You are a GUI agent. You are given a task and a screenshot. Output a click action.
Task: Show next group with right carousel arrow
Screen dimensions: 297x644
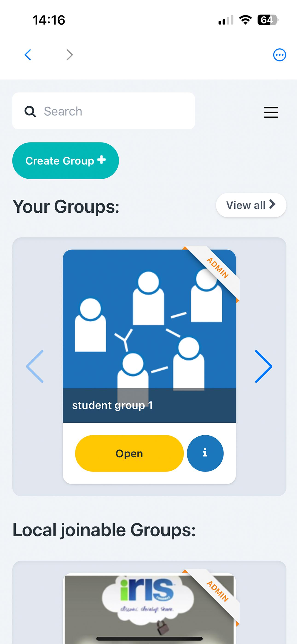(x=263, y=366)
